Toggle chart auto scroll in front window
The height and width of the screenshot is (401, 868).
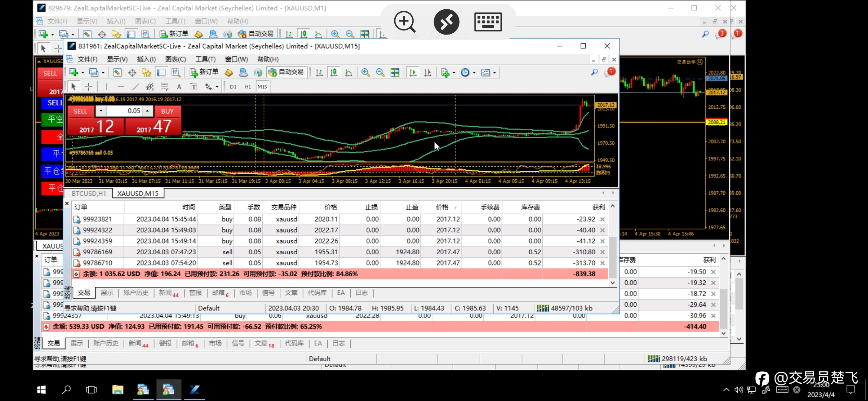412,72
